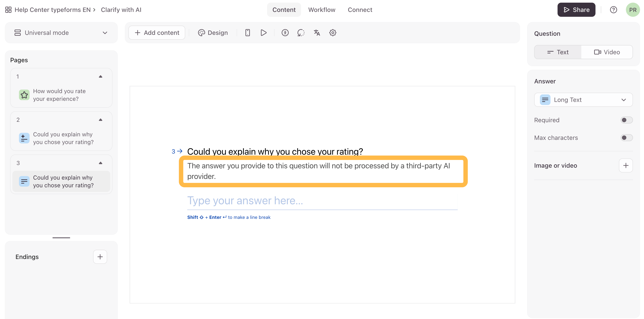This screenshot has width=644, height=319.
Task: Open the PR user avatar
Action: click(633, 10)
